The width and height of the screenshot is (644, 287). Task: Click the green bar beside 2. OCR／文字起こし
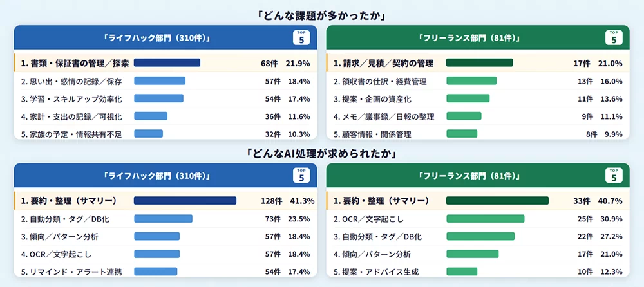485,219
